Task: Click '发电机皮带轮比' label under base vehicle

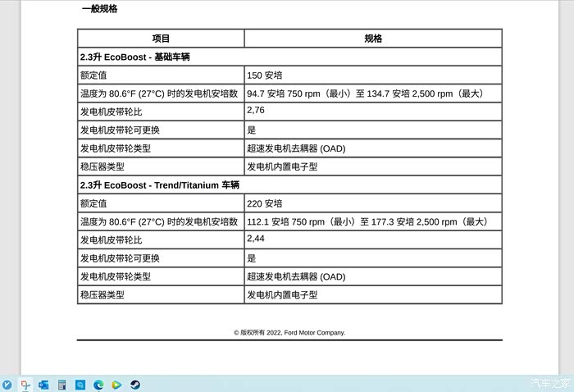Action: click(111, 112)
